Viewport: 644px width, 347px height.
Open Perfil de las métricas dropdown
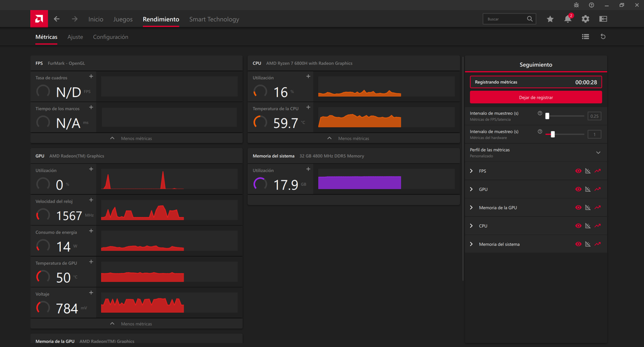pos(598,153)
